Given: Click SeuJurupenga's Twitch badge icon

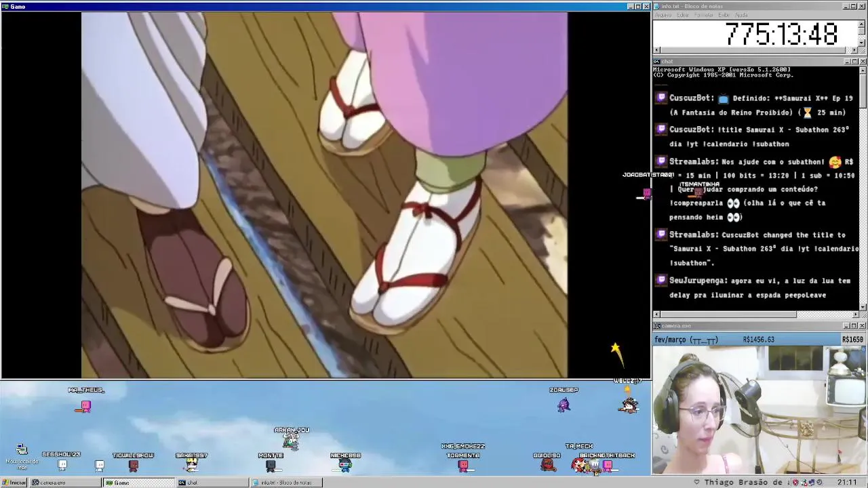Looking at the screenshot, I should pyautogui.click(x=661, y=280).
